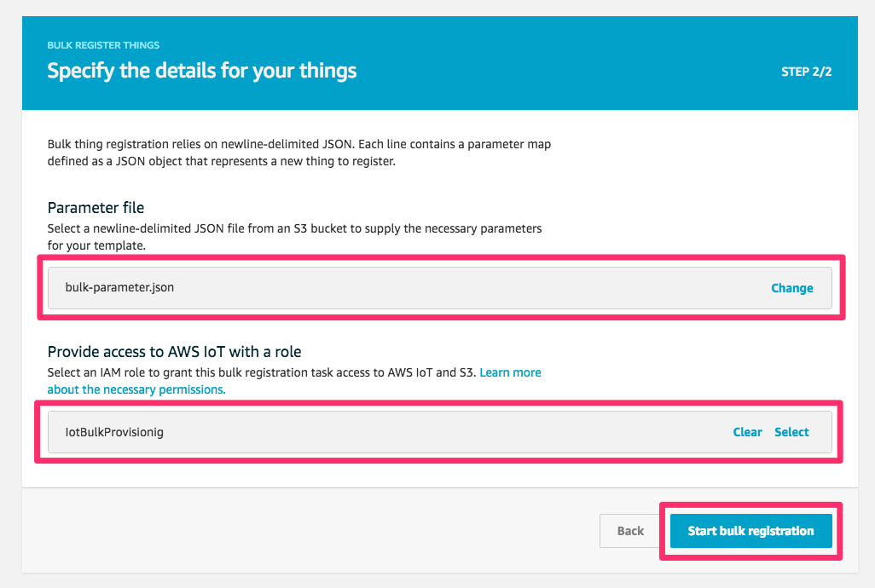
Task: Click the bulk-parameter.json file field
Action: coord(256,288)
